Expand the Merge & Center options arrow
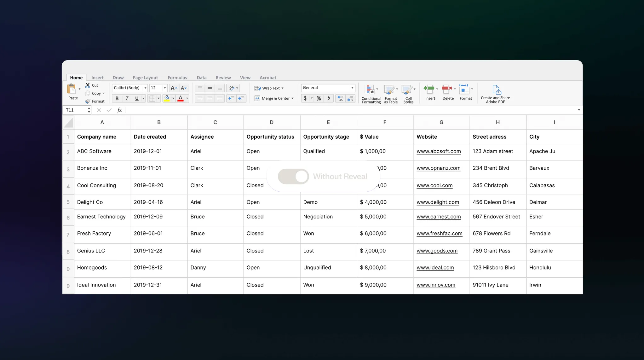 pyautogui.click(x=292, y=98)
